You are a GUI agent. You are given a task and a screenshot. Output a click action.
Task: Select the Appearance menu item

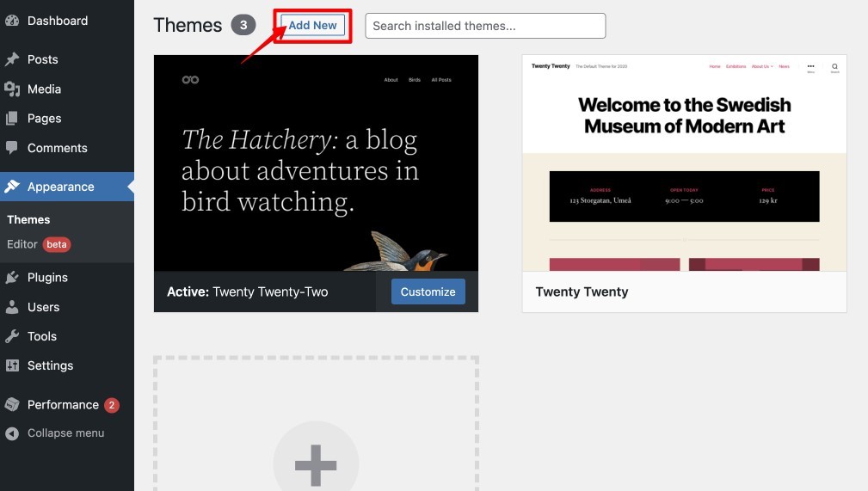click(x=67, y=187)
